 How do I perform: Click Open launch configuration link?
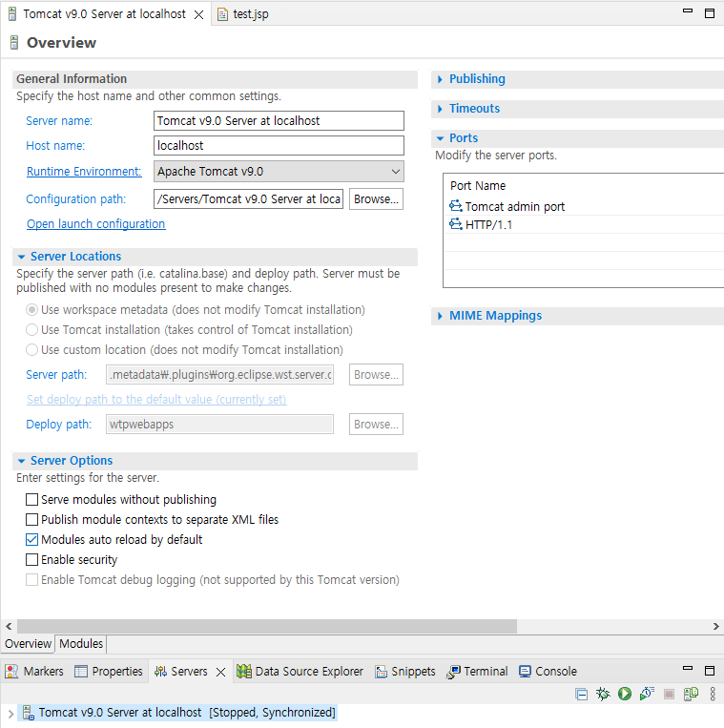click(x=95, y=224)
